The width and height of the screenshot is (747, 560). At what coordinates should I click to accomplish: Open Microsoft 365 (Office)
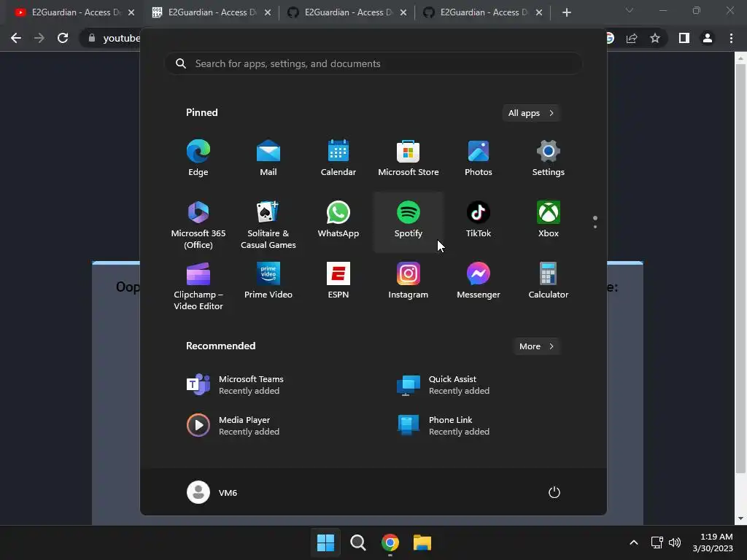tap(198, 225)
